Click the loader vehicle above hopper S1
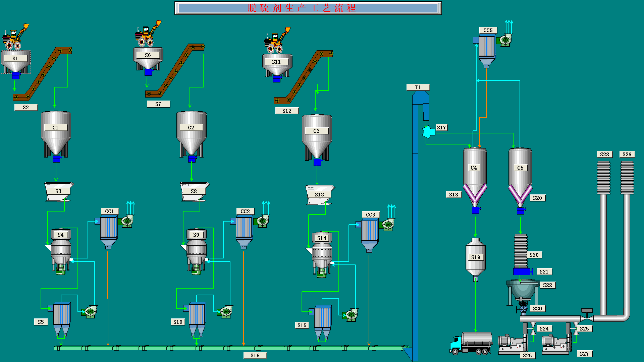The image size is (644, 362). [15, 37]
